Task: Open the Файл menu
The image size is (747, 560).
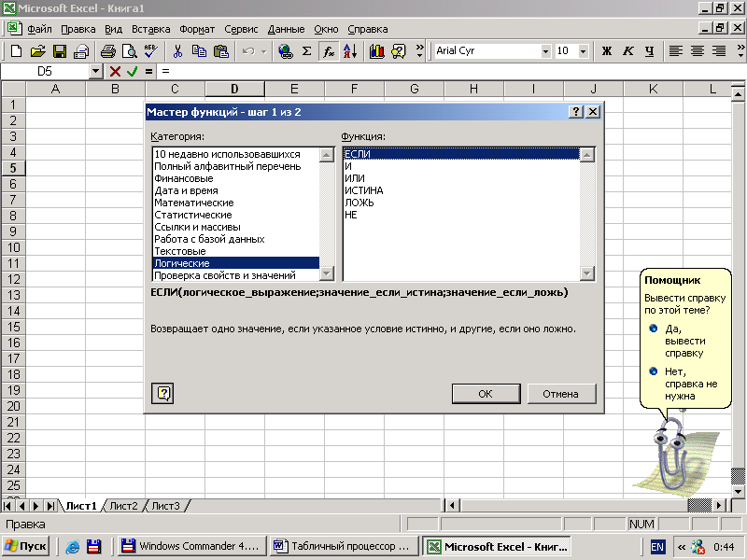Action: (x=39, y=30)
